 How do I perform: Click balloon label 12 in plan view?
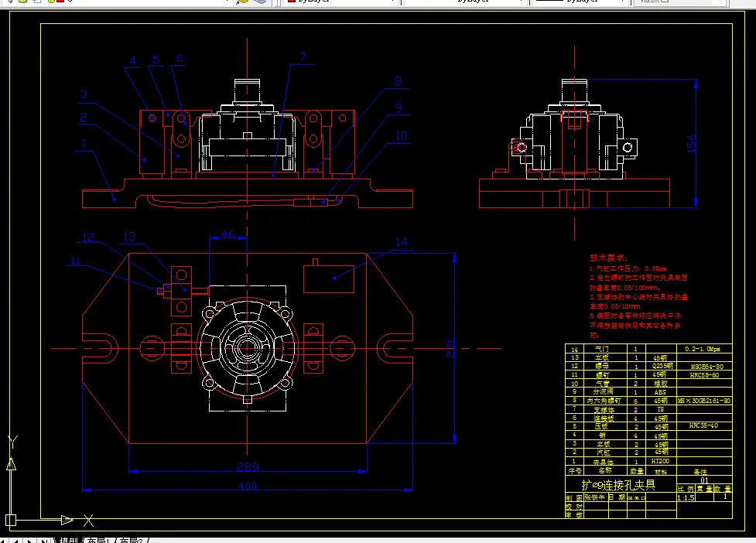pyautogui.click(x=89, y=237)
